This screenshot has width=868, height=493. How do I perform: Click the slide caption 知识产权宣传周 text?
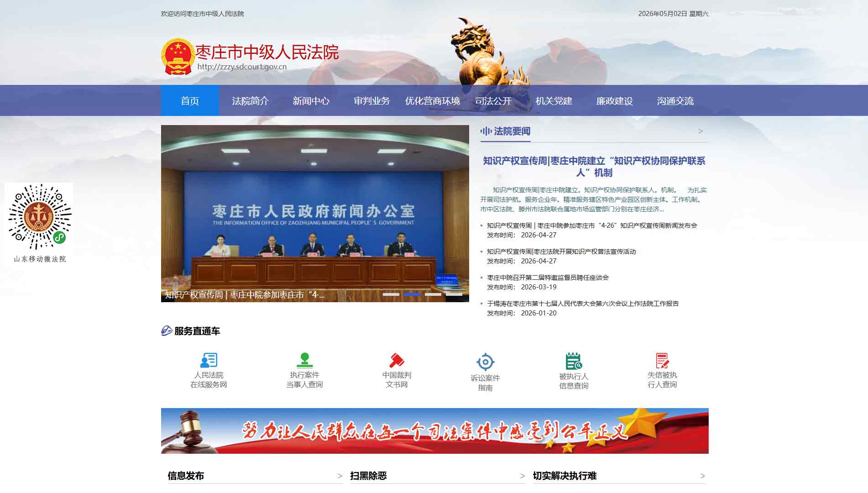pos(245,295)
